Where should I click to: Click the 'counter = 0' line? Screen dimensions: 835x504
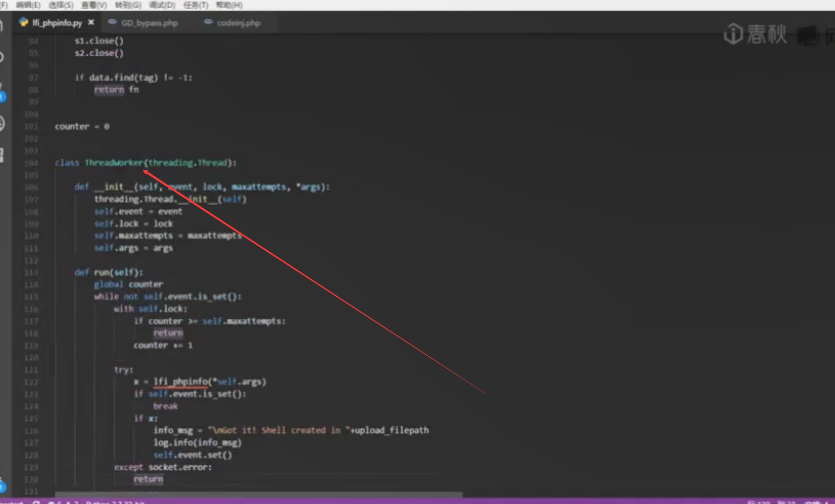(x=82, y=126)
